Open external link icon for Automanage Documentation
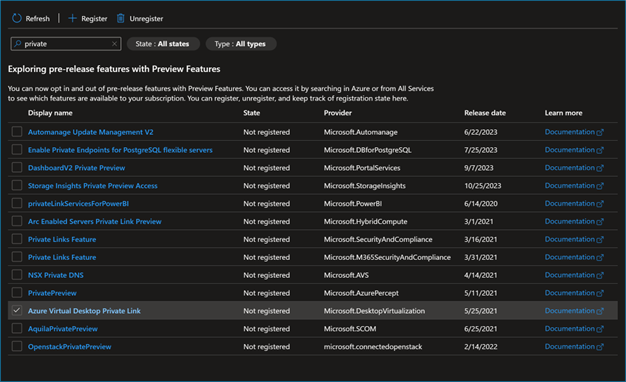 point(600,133)
